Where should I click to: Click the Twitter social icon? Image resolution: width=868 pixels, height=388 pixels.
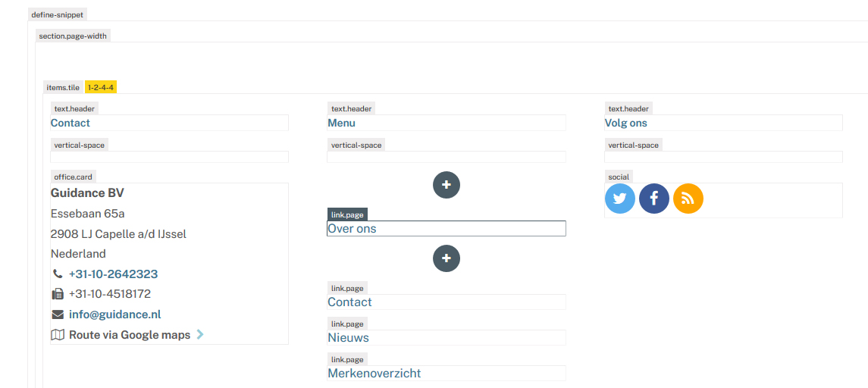(619, 199)
